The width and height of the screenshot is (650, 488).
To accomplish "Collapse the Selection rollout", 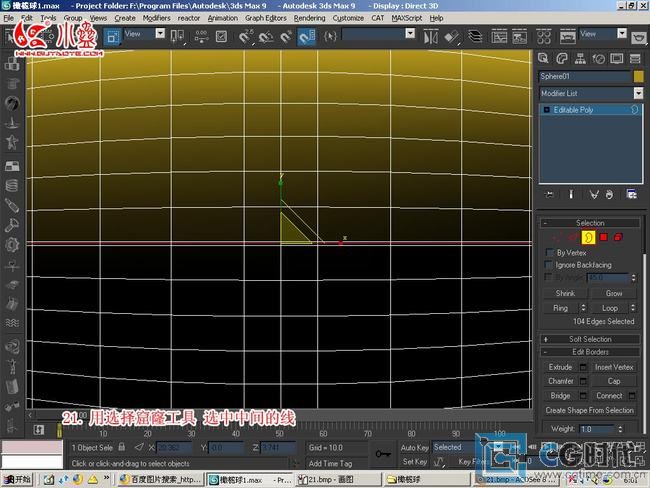I will coord(590,223).
